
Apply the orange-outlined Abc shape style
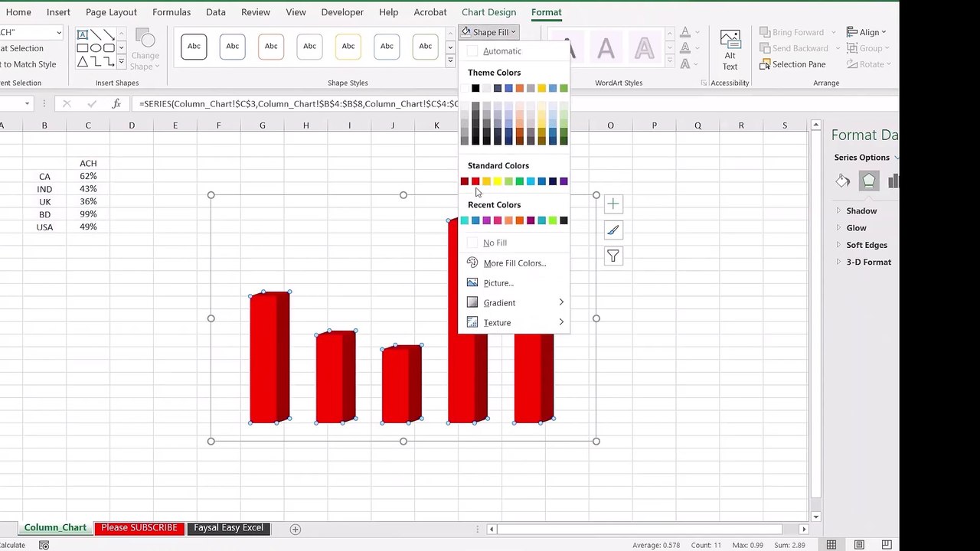pos(271,47)
